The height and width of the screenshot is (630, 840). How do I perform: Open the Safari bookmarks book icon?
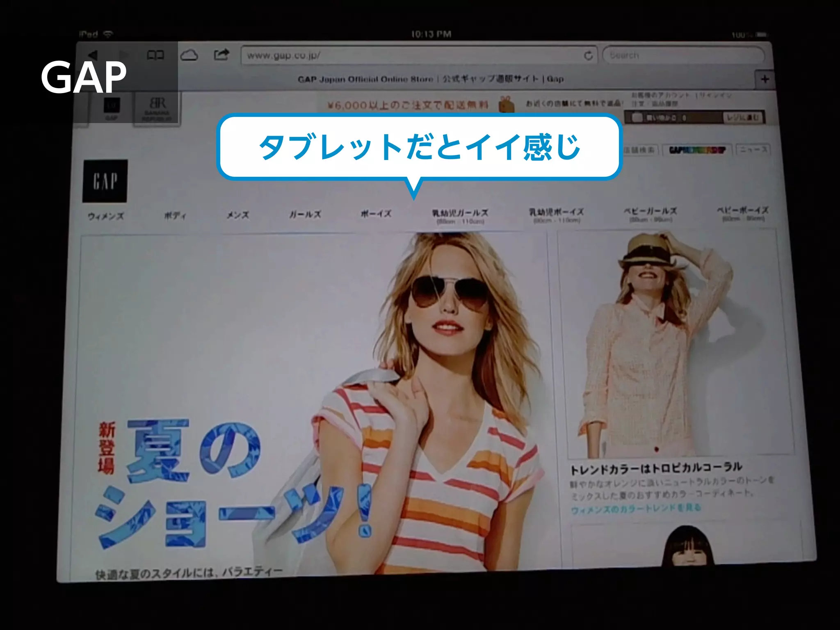(x=155, y=55)
